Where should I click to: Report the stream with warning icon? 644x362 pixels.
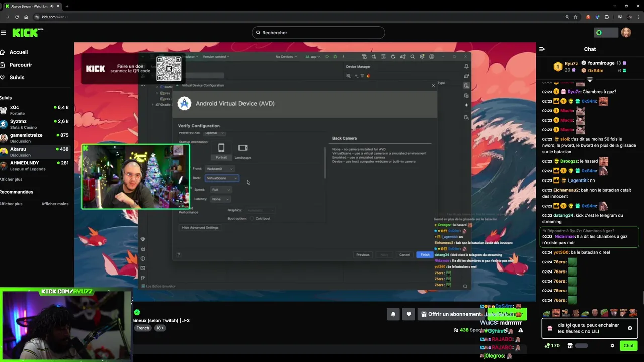tap(521, 330)
